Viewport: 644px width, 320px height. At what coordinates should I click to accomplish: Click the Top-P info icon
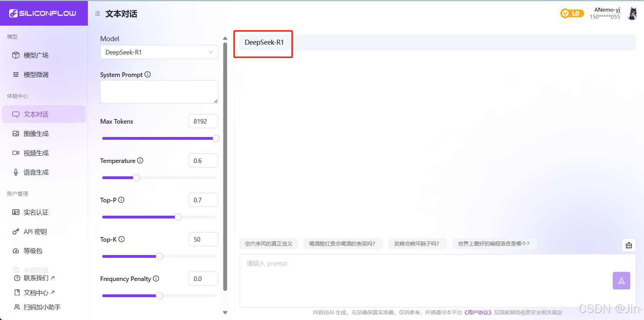click(x=121, y=200)
